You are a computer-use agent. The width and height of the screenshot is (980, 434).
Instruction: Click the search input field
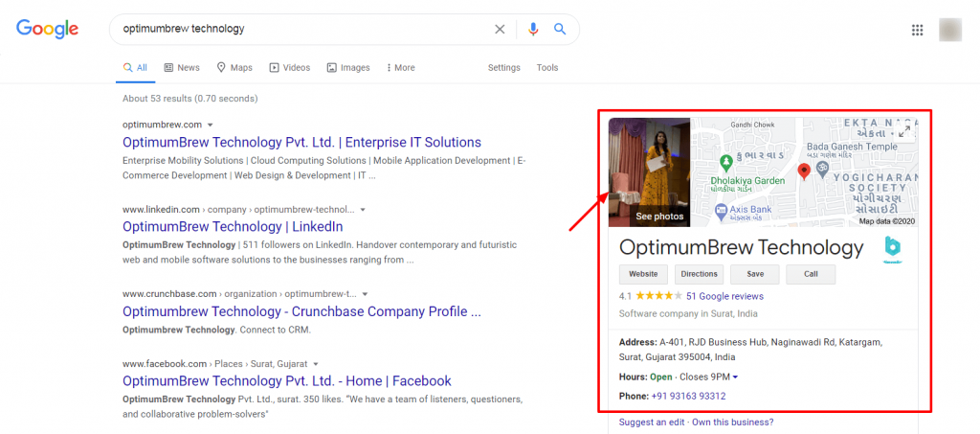point(304,29)
